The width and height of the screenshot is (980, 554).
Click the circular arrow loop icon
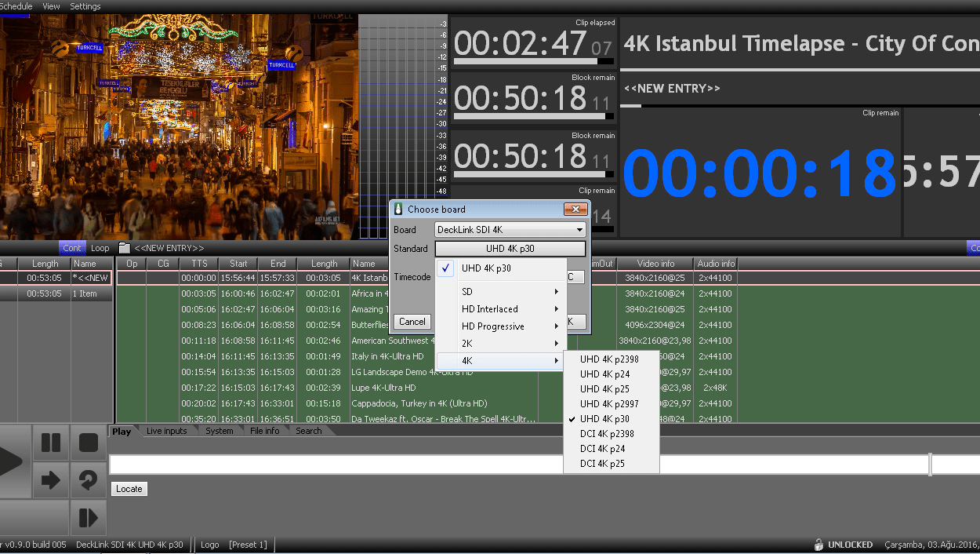(x=89, y=480)
